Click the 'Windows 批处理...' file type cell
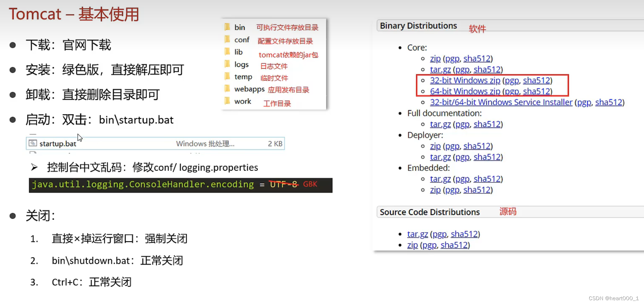The image size is (644, 304). coord(205,144)
